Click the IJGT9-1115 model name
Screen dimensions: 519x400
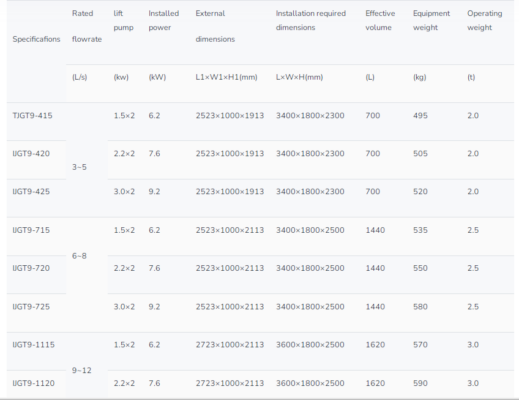click(x=33, y=345)
